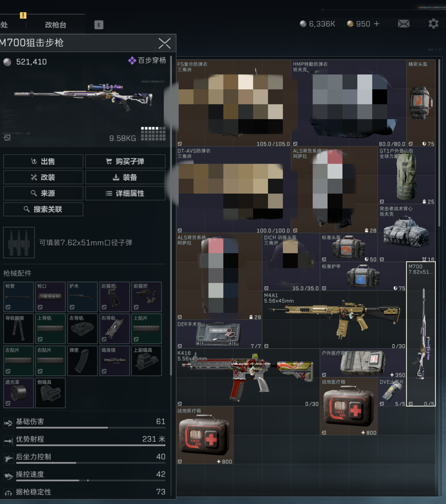Image resolution: width=446 pixels, height=504 pixels.
Task: Click the 搜索关联 search related button
Action: click(43, 209)
